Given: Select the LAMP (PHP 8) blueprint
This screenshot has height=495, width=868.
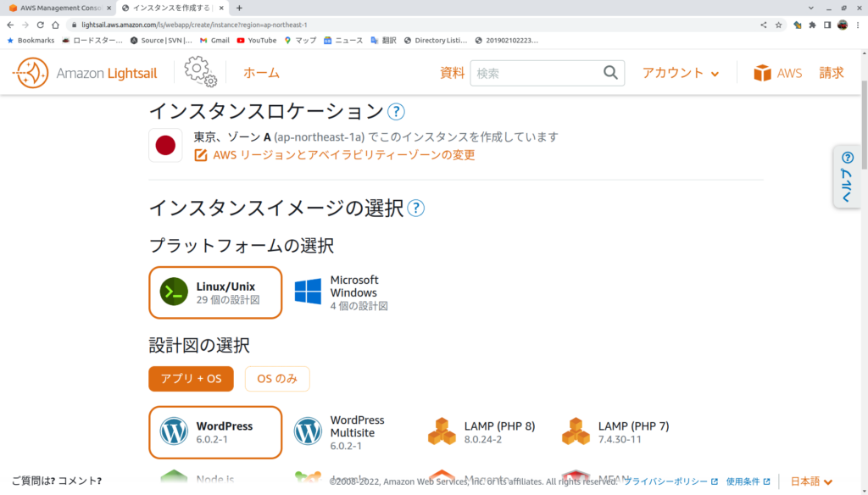Looking at the screenshot, I should click(x=481, y=432).
